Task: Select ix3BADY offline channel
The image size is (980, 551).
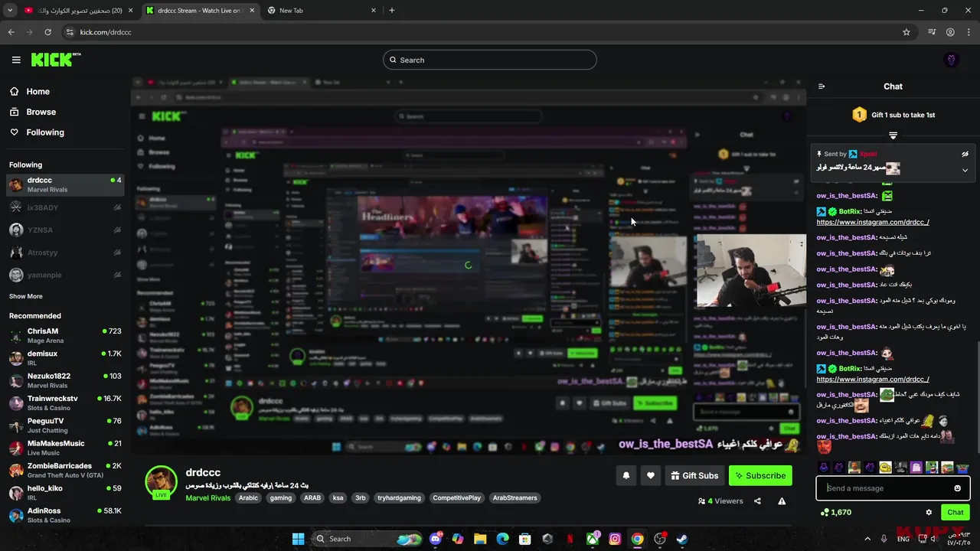Action: point(64,207)
